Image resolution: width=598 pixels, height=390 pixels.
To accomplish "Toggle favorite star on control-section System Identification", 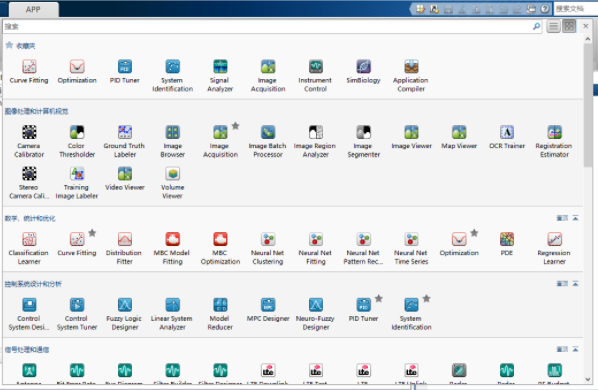I will click(x=426, y=299).
